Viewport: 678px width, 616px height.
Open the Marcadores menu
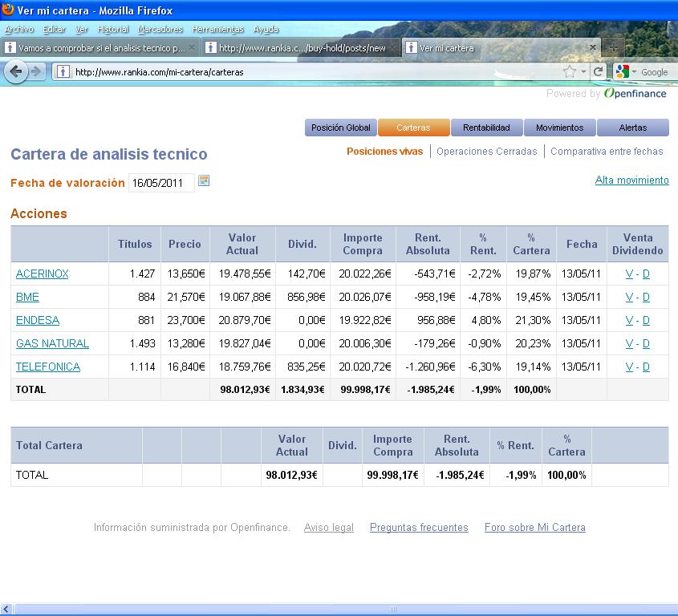(160, 29)
